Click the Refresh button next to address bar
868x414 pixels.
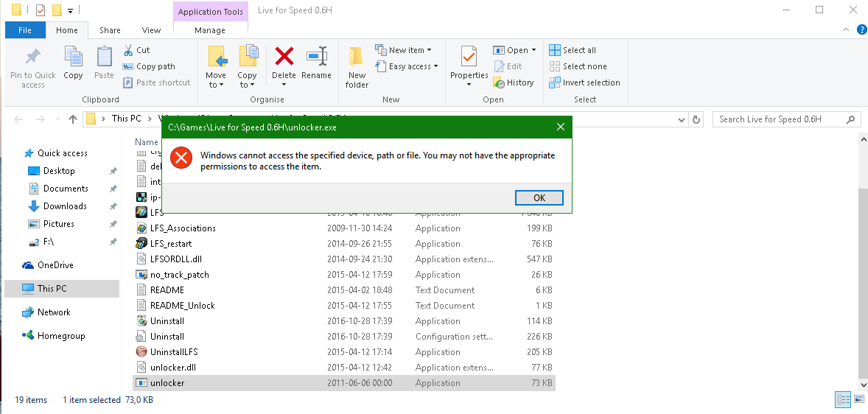coord(696,119)
